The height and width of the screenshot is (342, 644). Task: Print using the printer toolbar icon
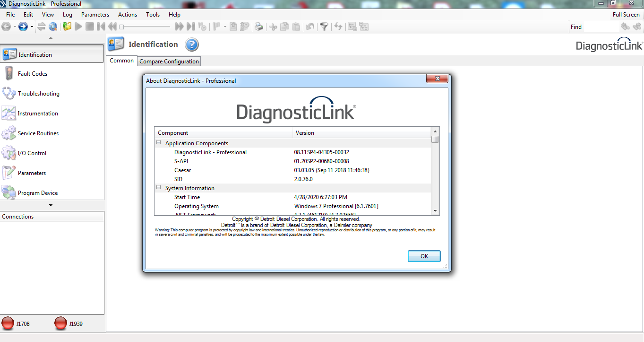[x=259, y=27]
